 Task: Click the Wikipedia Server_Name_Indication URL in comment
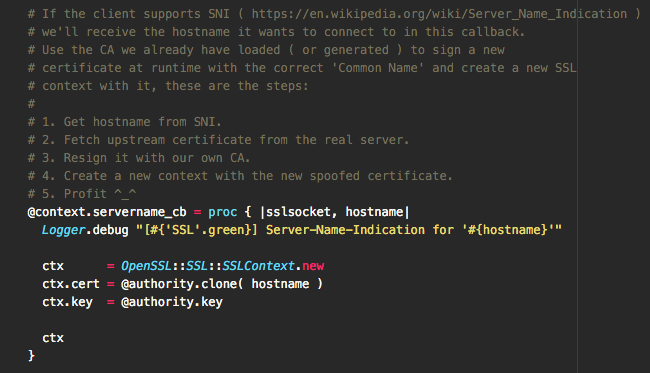click(x=439, y=14)
